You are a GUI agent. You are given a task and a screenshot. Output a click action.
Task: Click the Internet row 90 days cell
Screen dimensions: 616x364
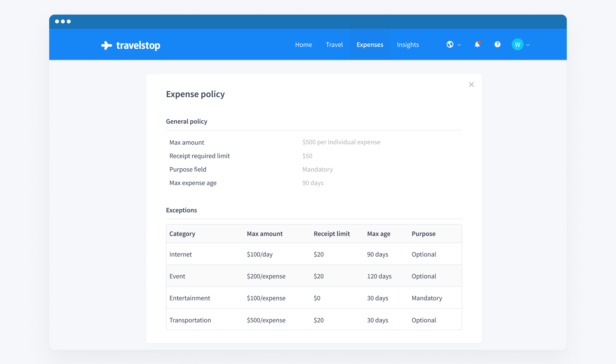point(378,254)
